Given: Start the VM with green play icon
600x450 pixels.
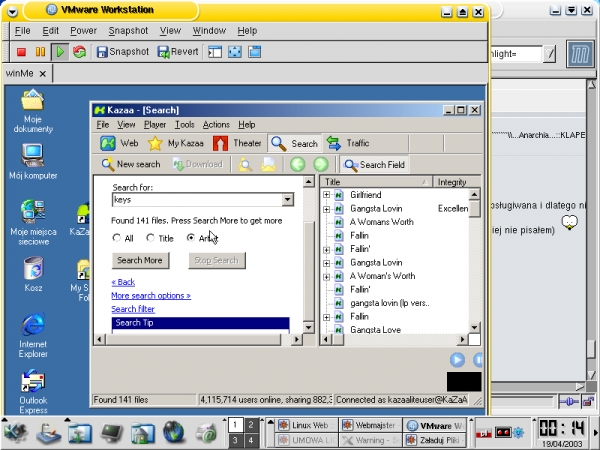Looking at the screenshot, I should coord(60,52).
